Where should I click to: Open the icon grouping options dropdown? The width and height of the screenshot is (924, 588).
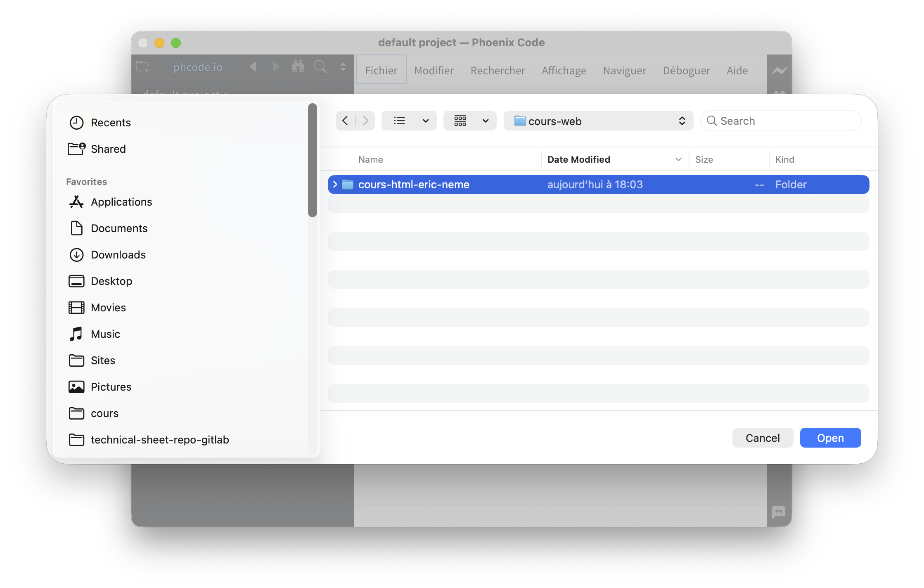(486, 121)
